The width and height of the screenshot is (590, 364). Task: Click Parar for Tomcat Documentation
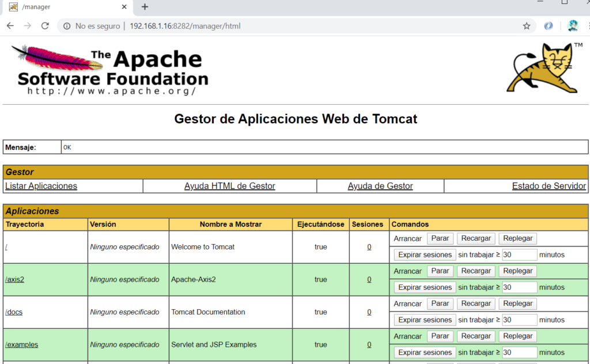click(x=440, y=304)
